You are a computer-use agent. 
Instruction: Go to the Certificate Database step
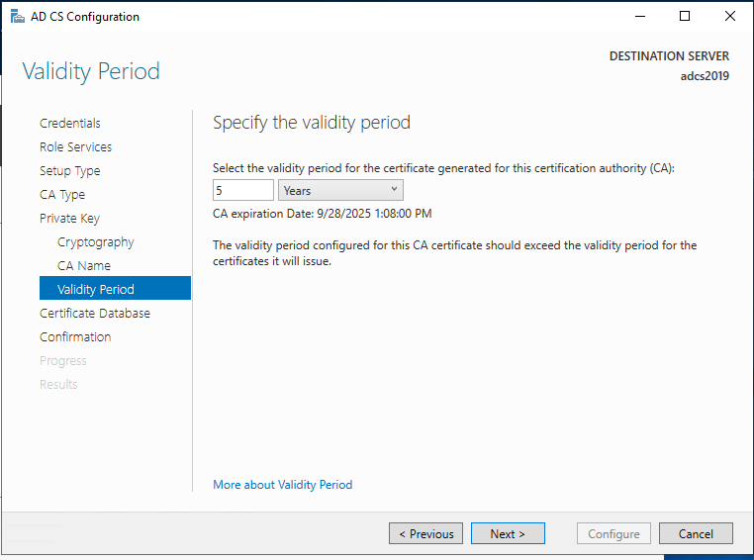[95, 314]
